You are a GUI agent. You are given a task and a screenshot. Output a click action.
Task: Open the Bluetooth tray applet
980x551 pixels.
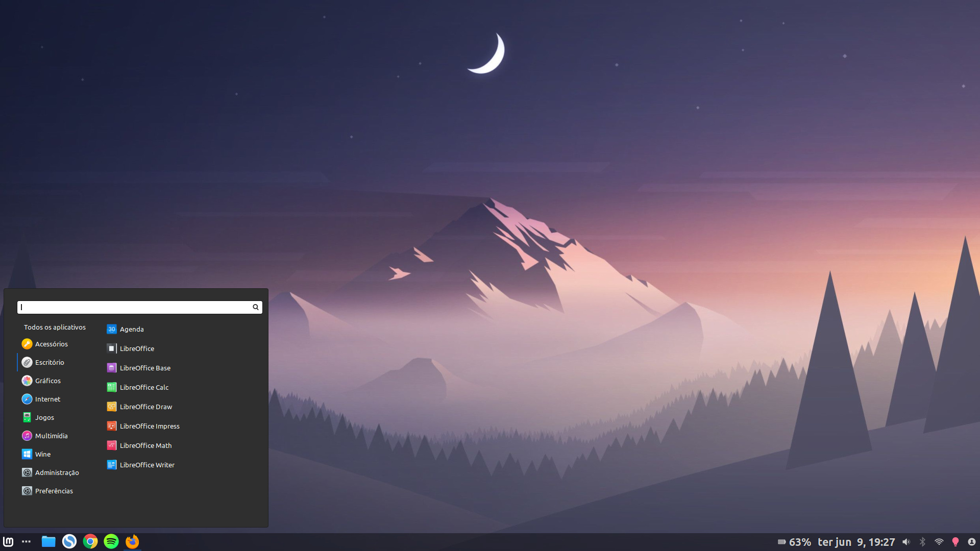[x=922, y=542]
